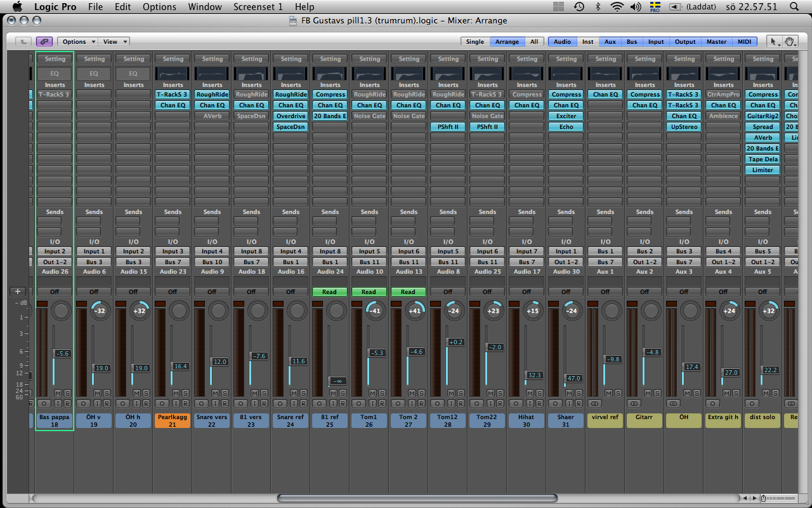This screenshot has height=508, width=812.
Task: Click the Bas pappa volume fader at -5.6
Action: [62, 354]
